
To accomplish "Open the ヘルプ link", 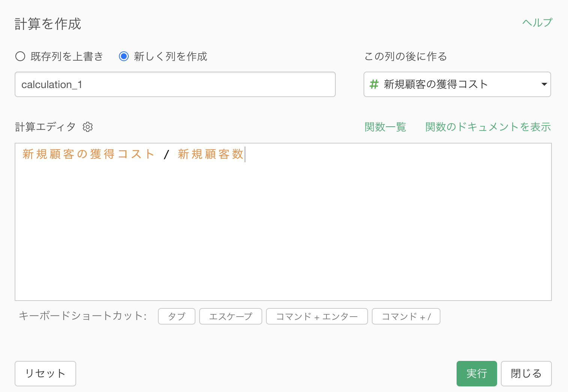I will [x=537, y=23].
